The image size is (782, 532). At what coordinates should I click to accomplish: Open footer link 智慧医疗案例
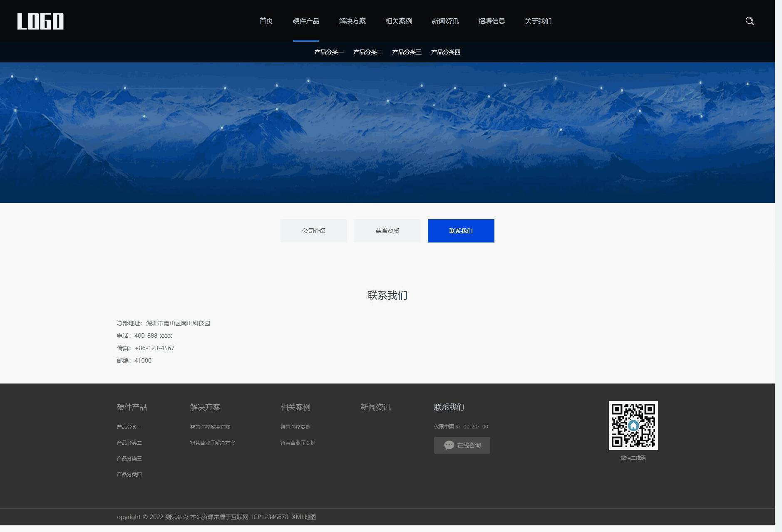(295, 427)
